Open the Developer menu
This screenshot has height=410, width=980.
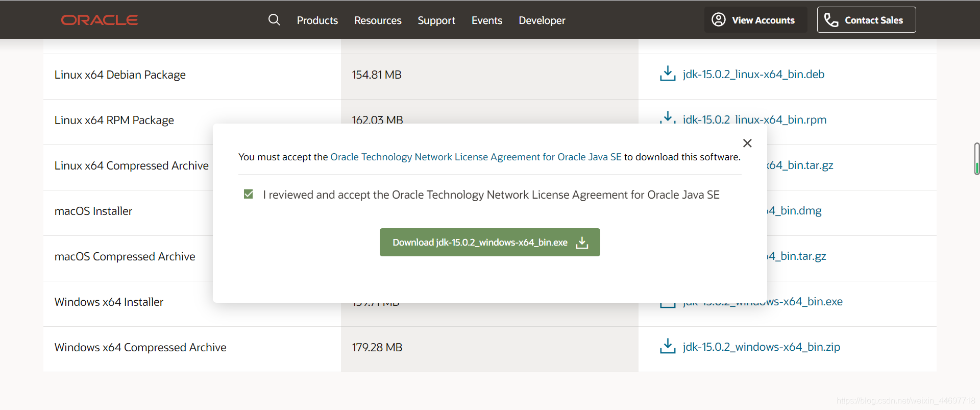click(542, 20)
